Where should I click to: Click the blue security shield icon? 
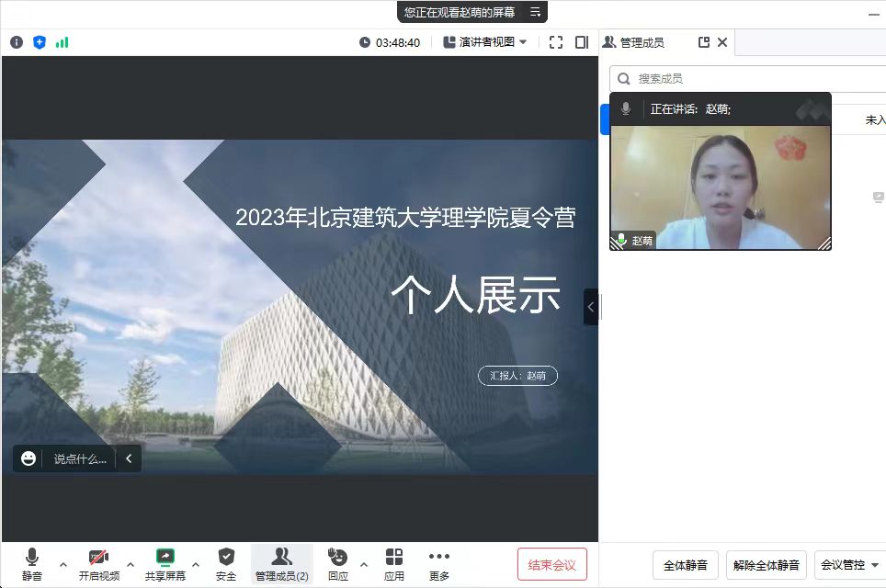tap(39, 42)
